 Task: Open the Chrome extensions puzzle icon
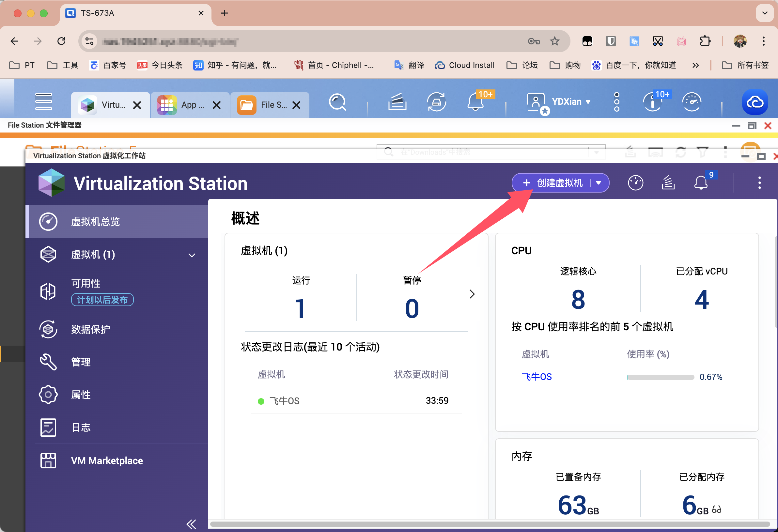point(705,41)
